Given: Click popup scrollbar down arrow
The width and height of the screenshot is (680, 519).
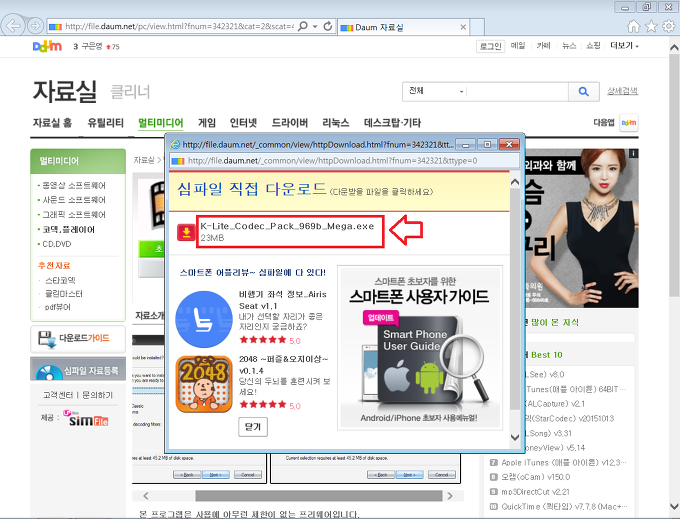Looking at the screenshot, I should 515,437.
